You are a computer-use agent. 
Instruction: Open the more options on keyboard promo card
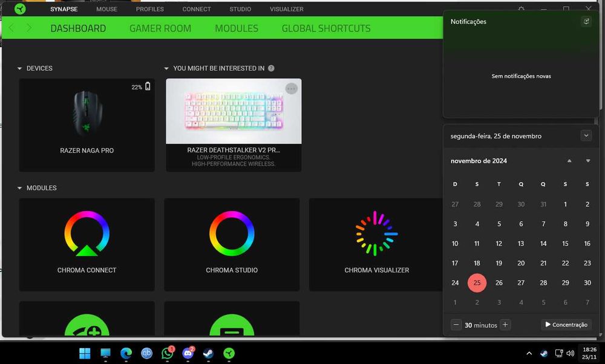click(x=292, y=89)
